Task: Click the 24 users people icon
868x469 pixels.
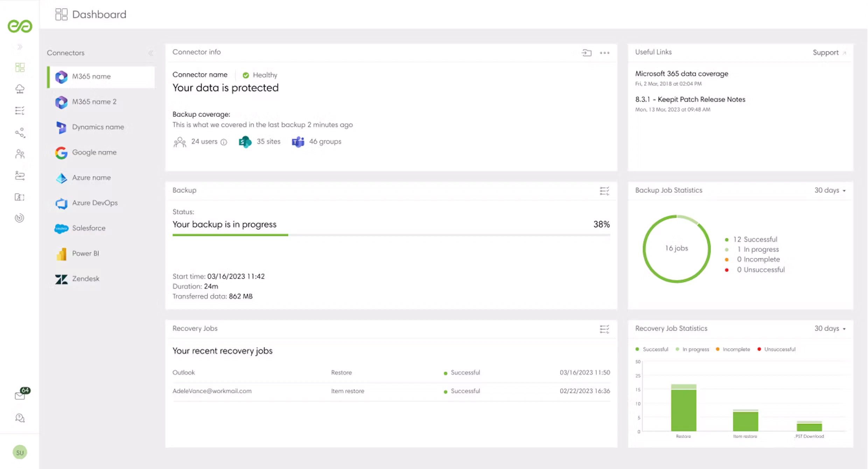Action: (x=180, y=142)
